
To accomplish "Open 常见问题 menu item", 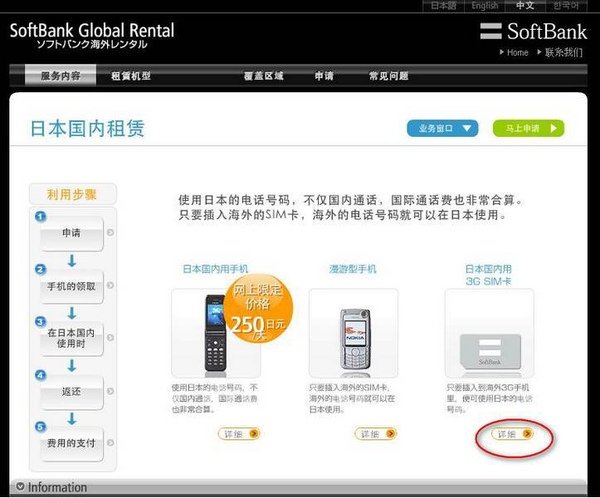I will pyautogui.click(x=388, y=76).
